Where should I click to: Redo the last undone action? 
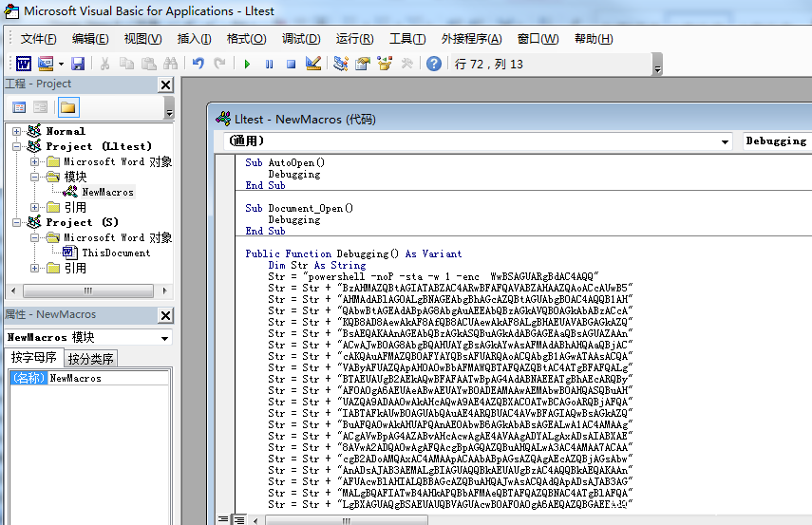(x=219, y=64)
